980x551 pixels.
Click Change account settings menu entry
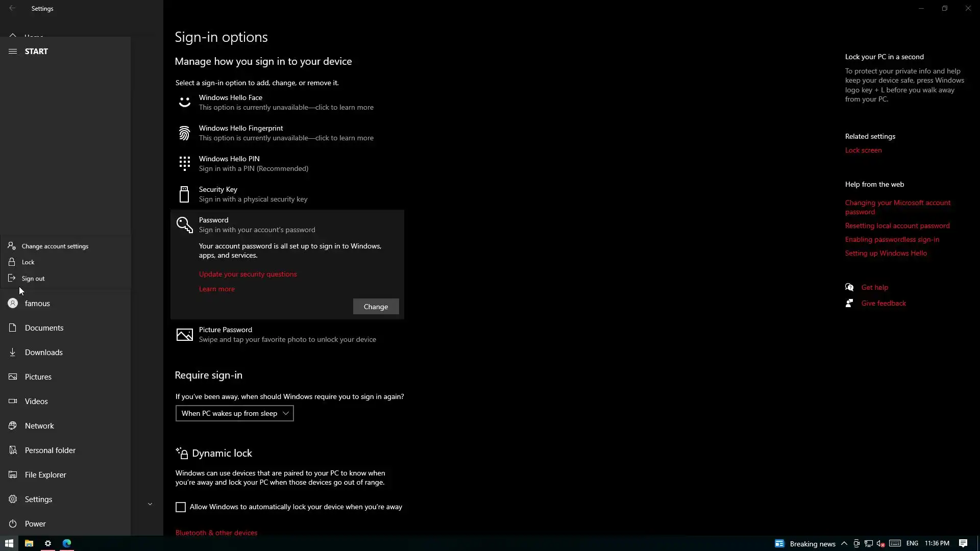tap(55, 246)
